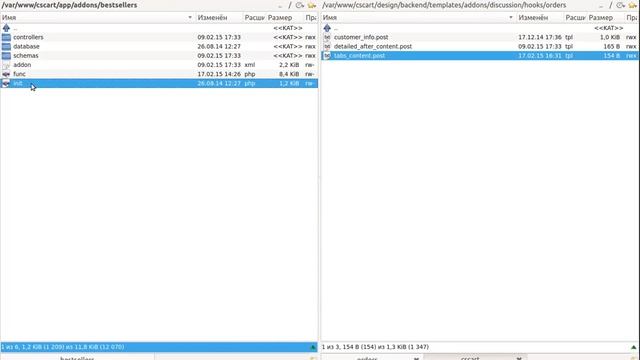This screenshot has height=360, width=640.
Task: Switch to the orders tab in right panel
Action: (x=367, y=358)
